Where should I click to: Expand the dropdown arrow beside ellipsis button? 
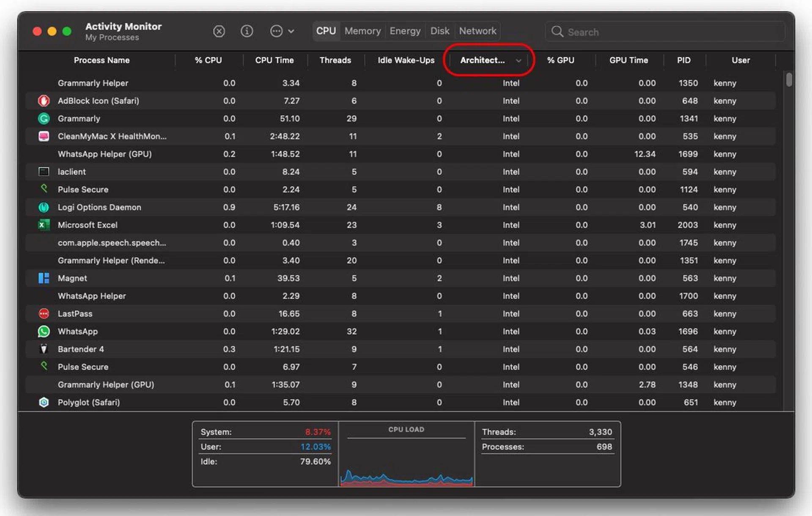click(291, 31)
